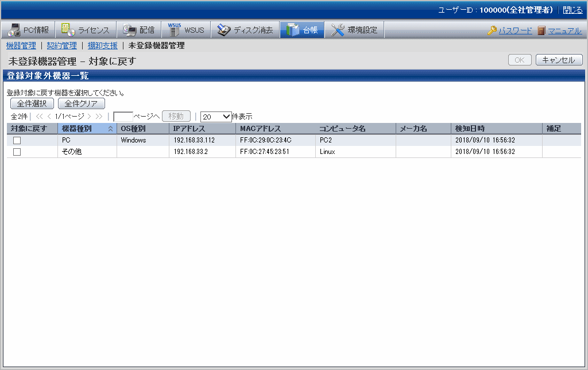This screenshot has width=588, height=370.
Task: Click the PC情報 computer icon
Action: tap(14, 30)
